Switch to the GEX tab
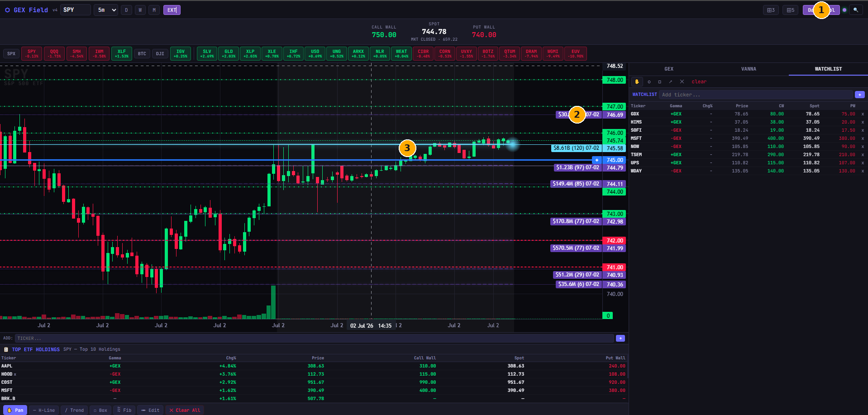868x415 pixels. [x=669, y=69]
